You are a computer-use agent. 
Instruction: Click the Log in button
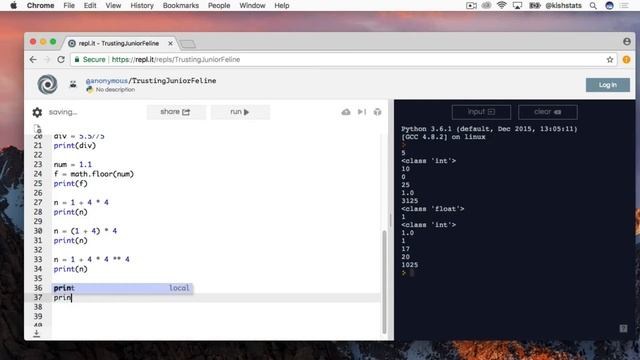(608, 85)
